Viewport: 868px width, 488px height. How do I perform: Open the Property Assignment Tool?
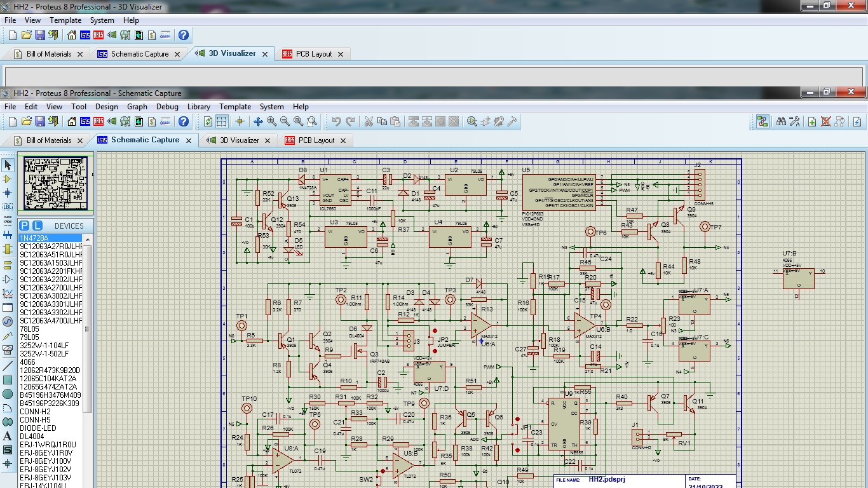(x=794, y=121)
